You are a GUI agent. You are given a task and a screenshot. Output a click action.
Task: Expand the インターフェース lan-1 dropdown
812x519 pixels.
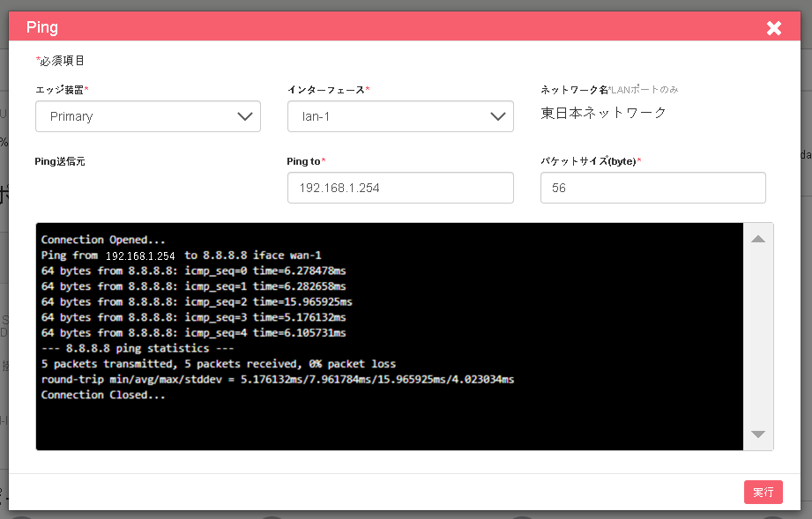pos(400,116)
